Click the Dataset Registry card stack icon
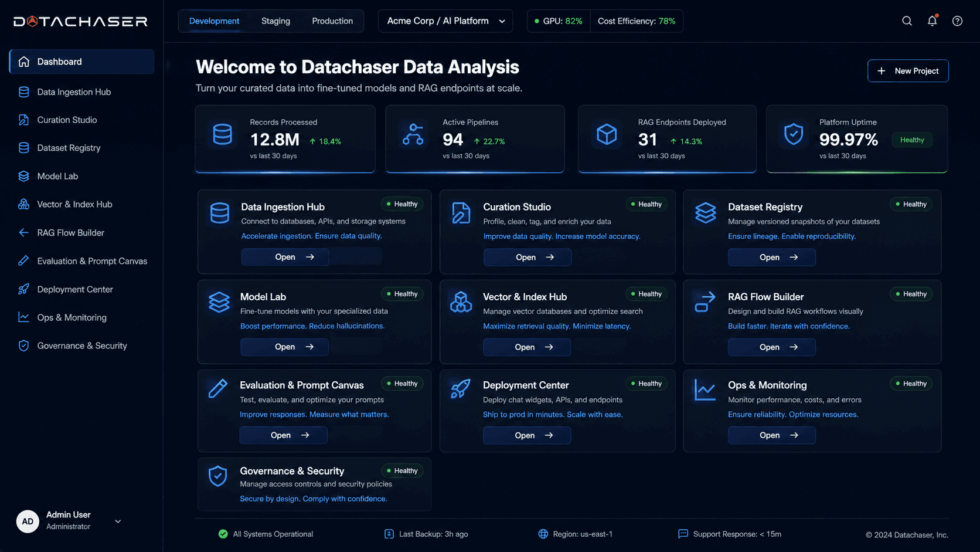The image size is (980, 552). click(x=705, y=213)
